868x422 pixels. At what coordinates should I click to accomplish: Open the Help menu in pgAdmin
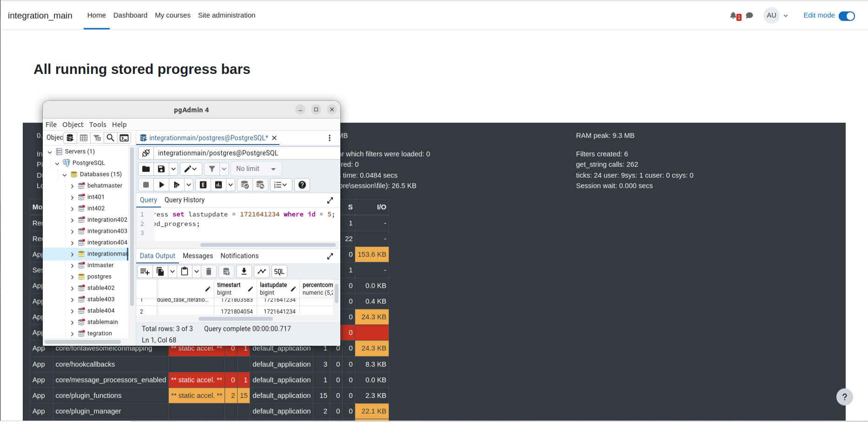pyautogui.click(x=119, y=125)
